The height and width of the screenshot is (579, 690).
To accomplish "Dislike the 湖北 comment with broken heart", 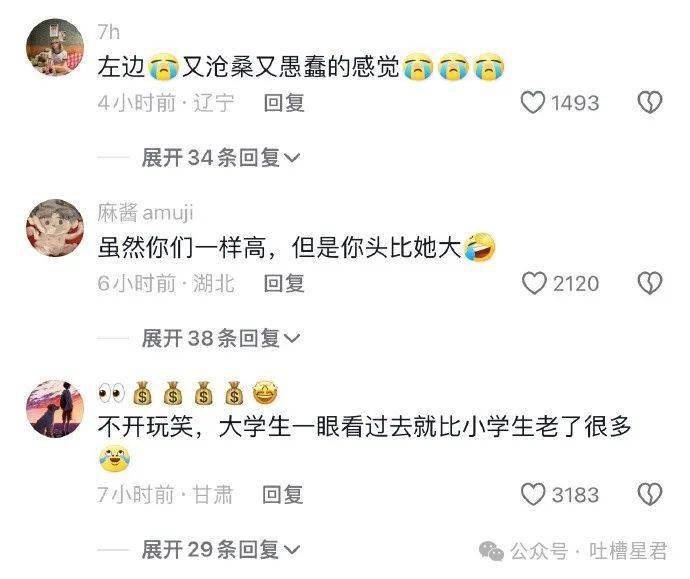I will tap(650, 283).
